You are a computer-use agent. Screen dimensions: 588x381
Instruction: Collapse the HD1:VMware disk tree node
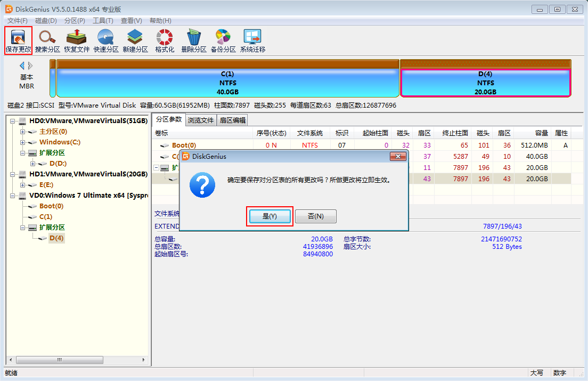pos(12,174)
